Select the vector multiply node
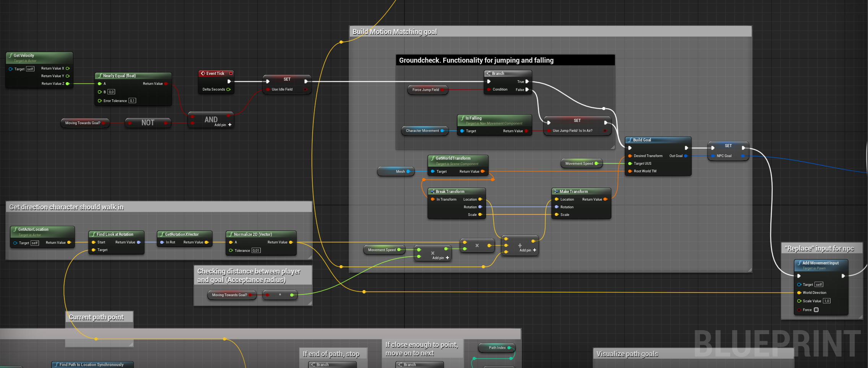The image size is (868, 368). pyautogui.click(x=477, y=245)
